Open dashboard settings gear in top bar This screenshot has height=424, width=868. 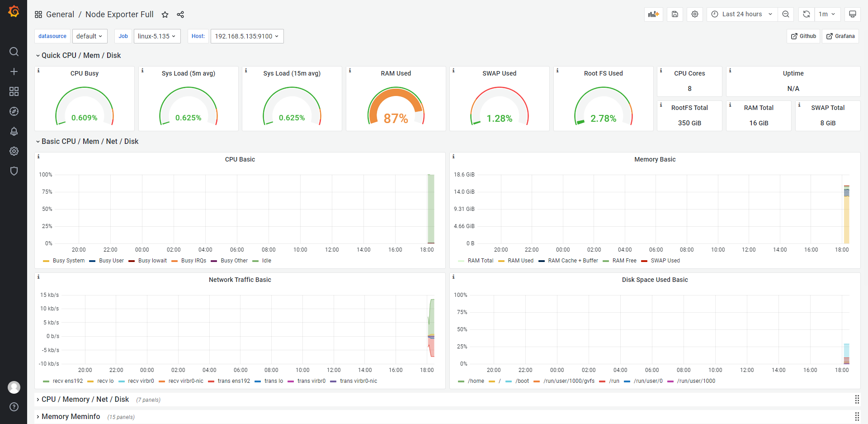[x=695, y=14]
